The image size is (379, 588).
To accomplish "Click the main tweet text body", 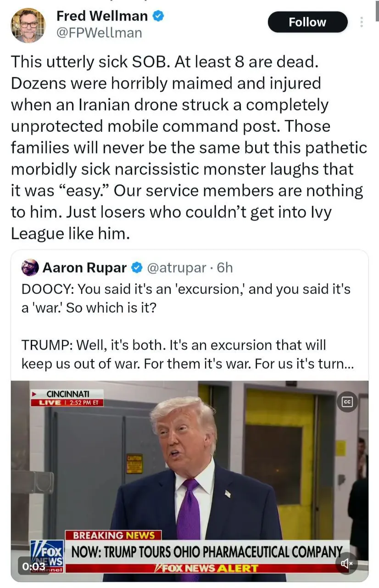I will [189, 148].
